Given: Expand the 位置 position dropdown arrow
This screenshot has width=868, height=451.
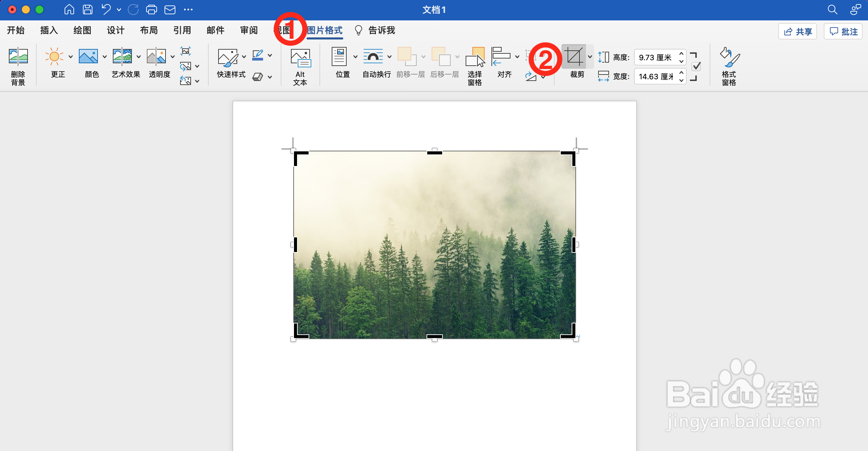Looking at the screenshot, I should pyautogui.click(x=355, y=56).
